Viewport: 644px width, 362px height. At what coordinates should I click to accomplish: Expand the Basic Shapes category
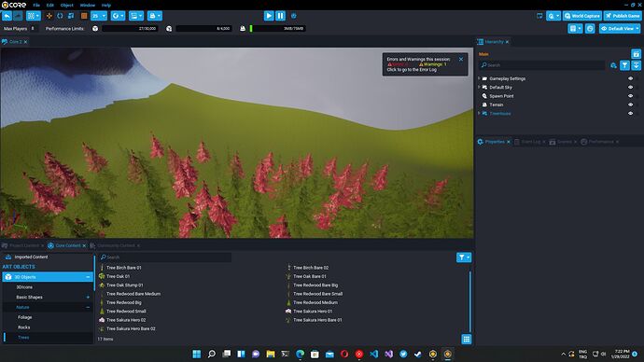pos(88,297)
